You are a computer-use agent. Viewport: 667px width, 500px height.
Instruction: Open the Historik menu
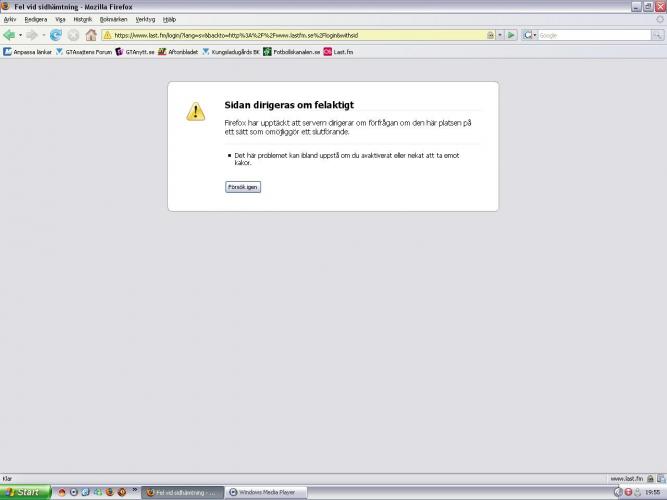(82, 19)
